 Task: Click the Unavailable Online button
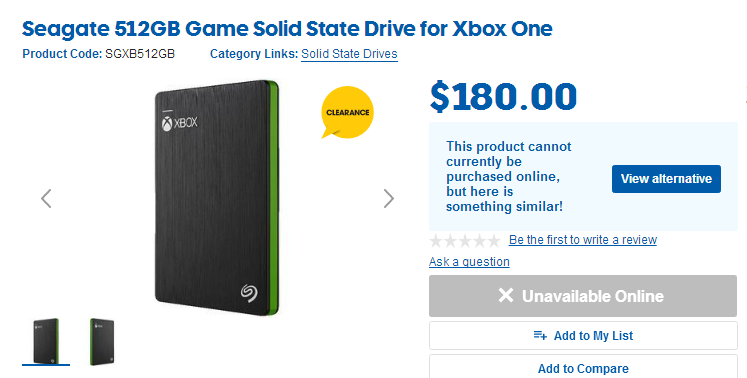coord(583,296)
